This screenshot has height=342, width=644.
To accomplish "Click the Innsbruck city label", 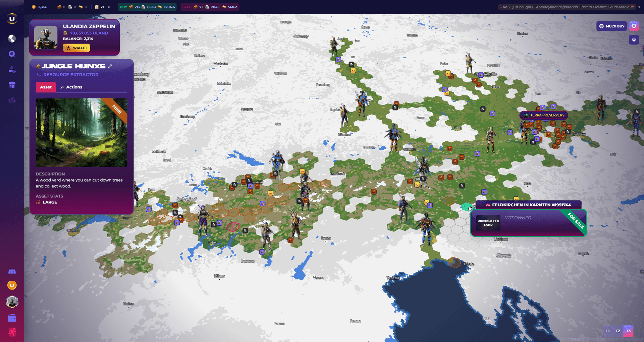I will tap(338, 174).
